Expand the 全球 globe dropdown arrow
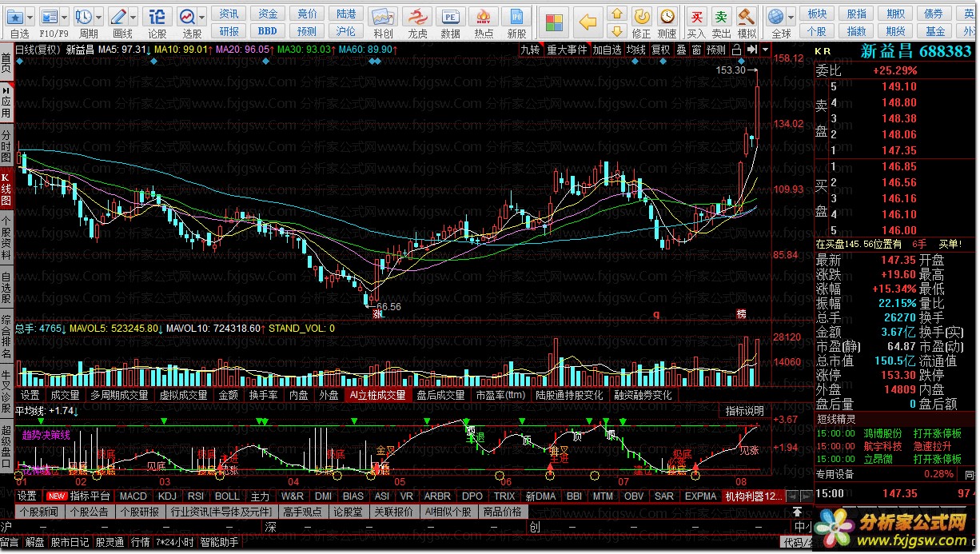The height and width of the screenshot is (554, 980). tap(790, 16)
